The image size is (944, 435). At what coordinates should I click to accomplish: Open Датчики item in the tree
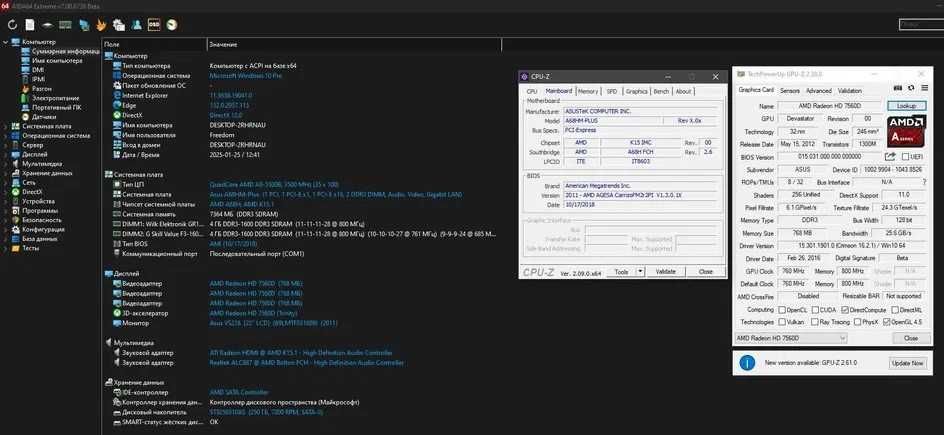point(44,117)
